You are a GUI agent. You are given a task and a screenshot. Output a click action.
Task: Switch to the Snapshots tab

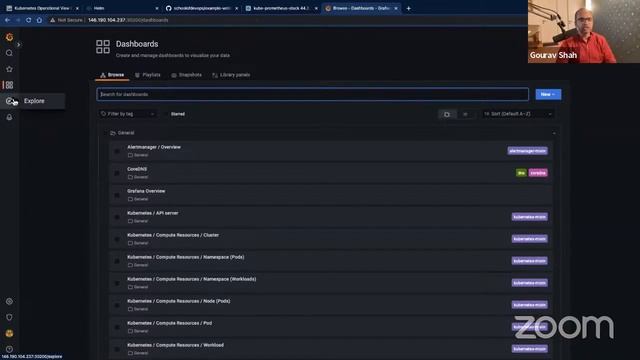click(x=187, y=75)
